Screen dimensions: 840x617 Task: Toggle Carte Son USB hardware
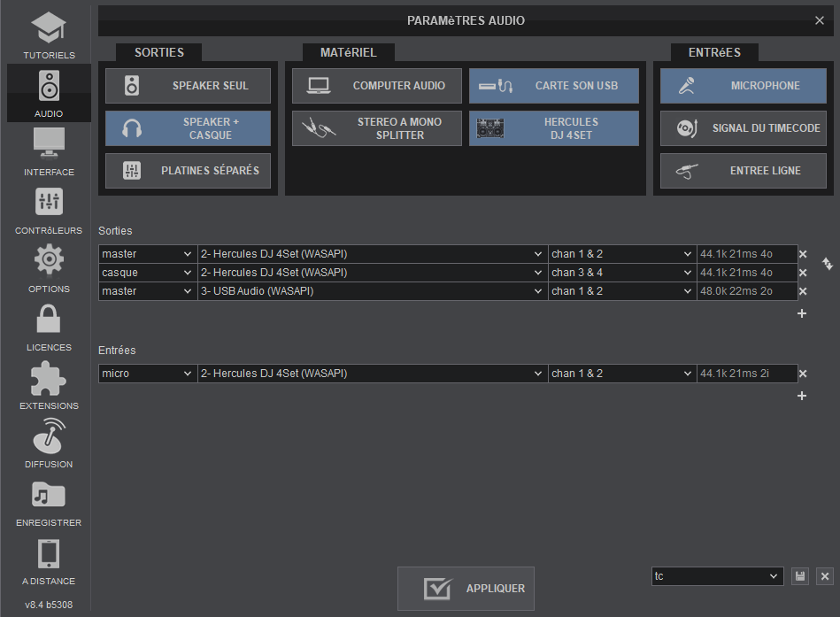pos(554,86)
